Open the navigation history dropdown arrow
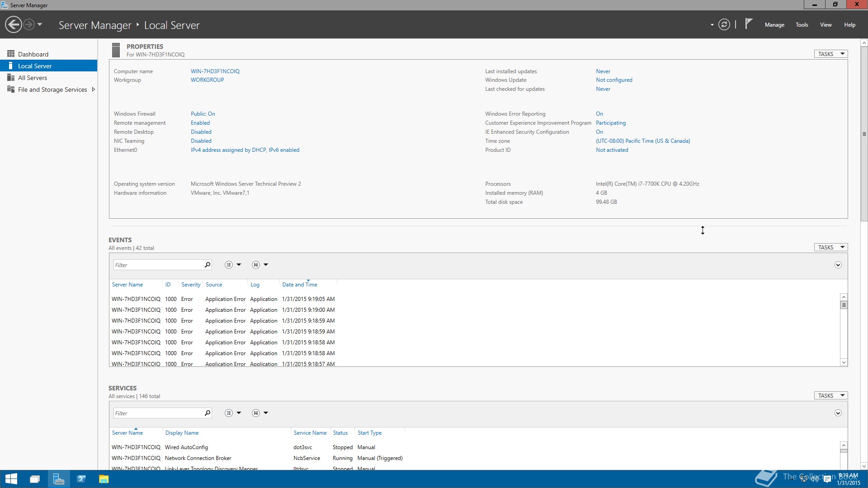The width and height of the screenshot is (868, 488). tap(40, 24)
